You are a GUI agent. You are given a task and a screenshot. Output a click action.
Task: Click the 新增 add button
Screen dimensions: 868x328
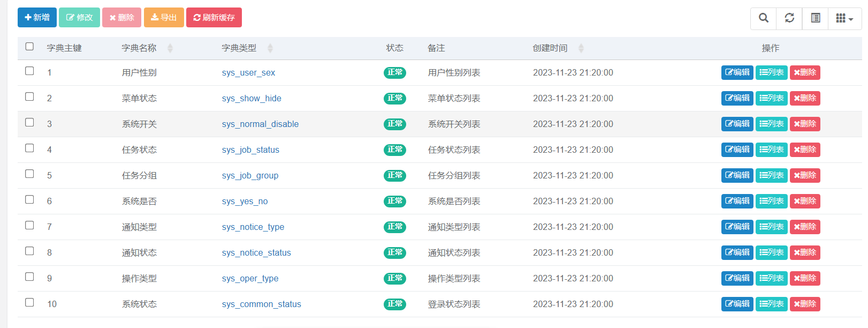(37, 17)
